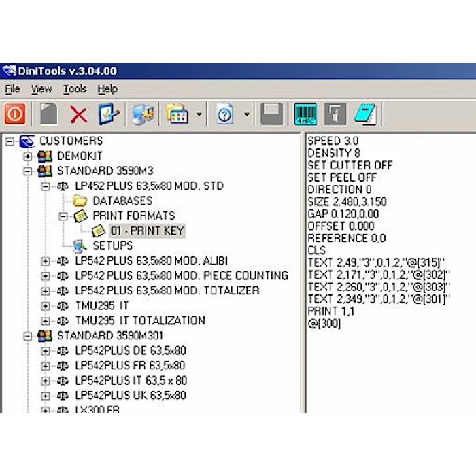Click the grey floppy disk save icon

[272, 114]
